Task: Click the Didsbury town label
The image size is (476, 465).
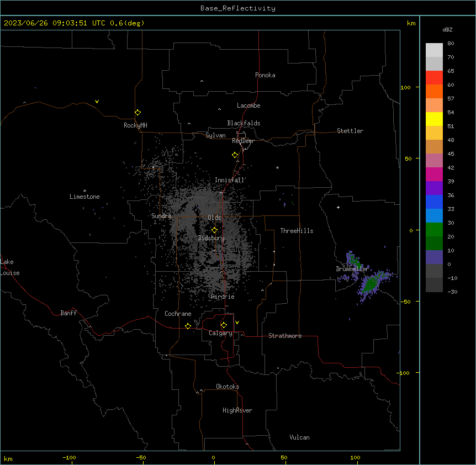Action: pyautogui.click(x=211, y=238)
